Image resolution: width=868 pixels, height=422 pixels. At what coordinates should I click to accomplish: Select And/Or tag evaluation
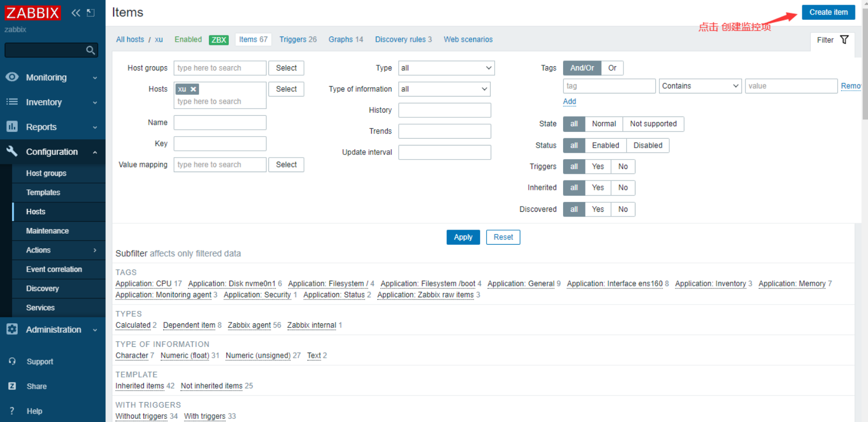582,68
